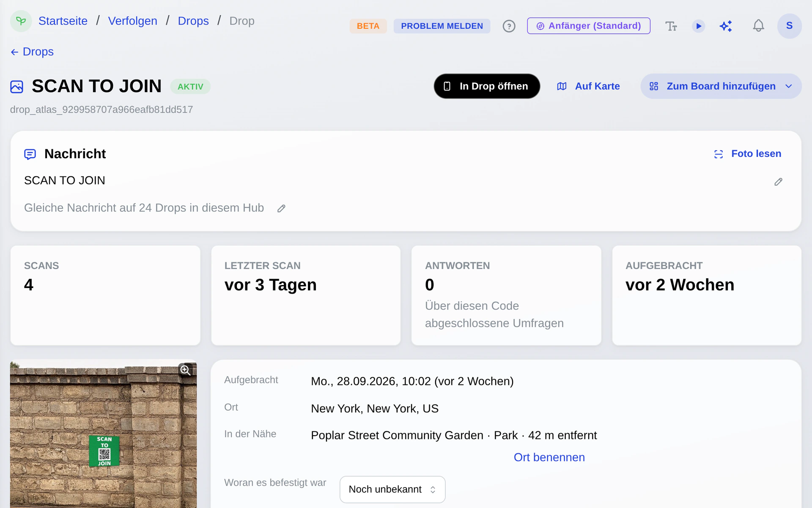Viewport: 812px width, 508px height.
Task: Click the New York, New York, US value
Action: pyautogui.click(x=375, y=409)
